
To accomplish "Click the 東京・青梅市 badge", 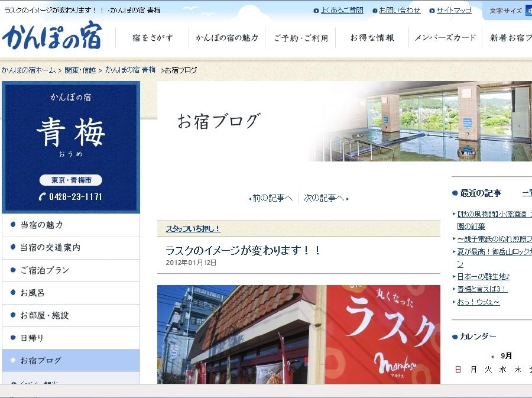I will [70, 180].
